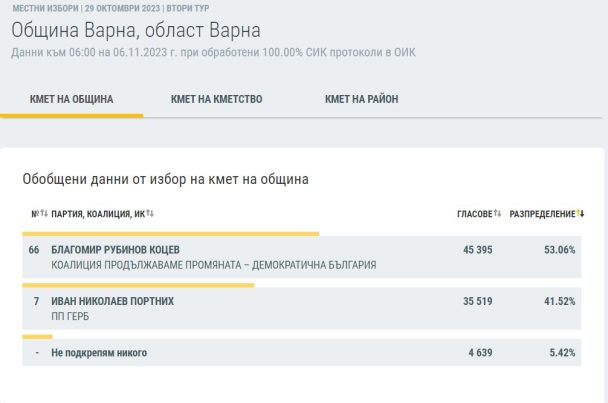The height and width of the screenshot is (403, 608).
Task: Open the КМЕТ НА ОБЩИНА tab
Action: pyautogui.click(x=71, y=99)
